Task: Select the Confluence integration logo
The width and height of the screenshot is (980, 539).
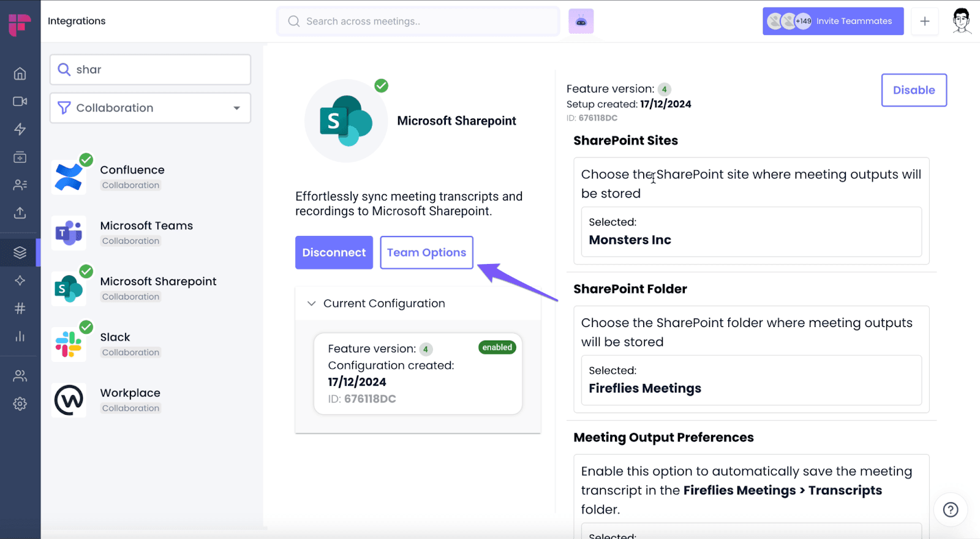Action: click(x=69, y=177)
